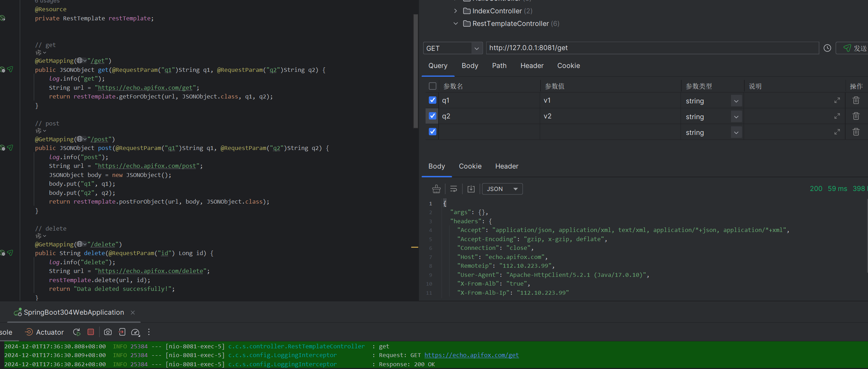Screen dimensions: 868x369
Task: Click gutter send icon beside post method
Action: pos(10,148)
